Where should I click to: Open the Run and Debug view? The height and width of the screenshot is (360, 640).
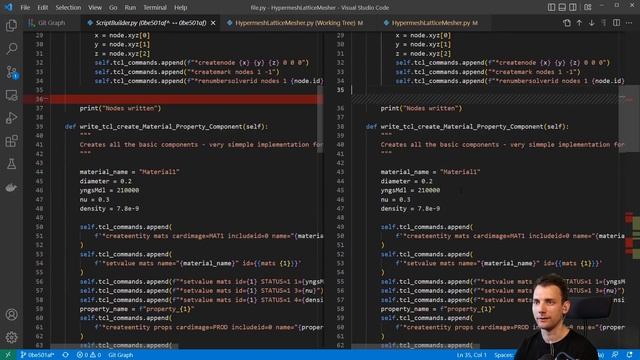pyautogui.click(x=11, y=118)
